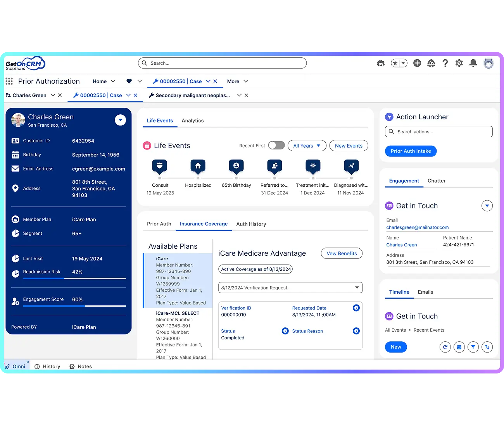Image resolution: width=504 pixels, height=425 pixels.
Task: Click the global create plus icon
Action: 417,63
